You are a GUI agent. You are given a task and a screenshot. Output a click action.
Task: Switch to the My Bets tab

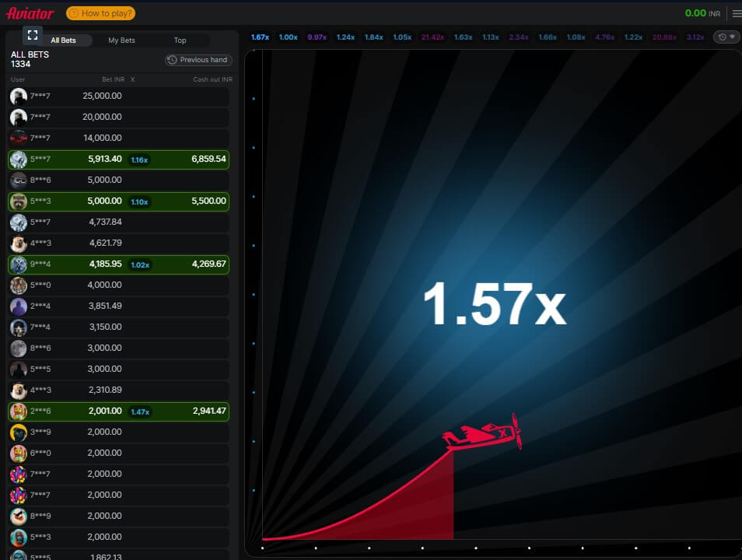pos(121,40)
